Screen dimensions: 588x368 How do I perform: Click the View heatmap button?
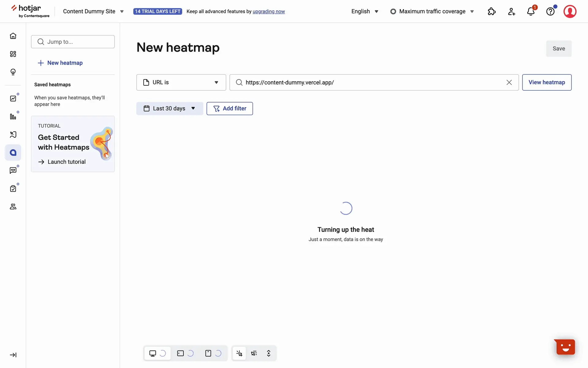(x=546, y=82)
